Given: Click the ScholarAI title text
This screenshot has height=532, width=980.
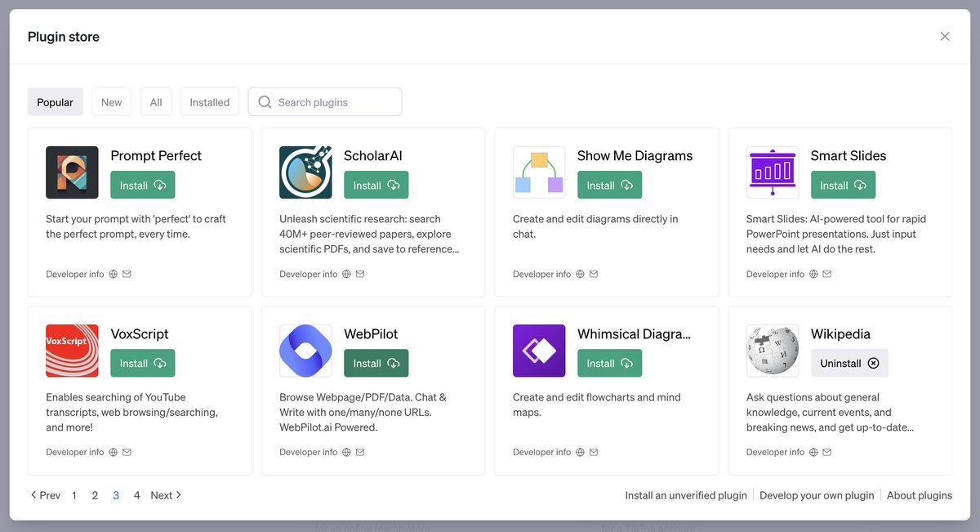Looking at the screenshot, I should 373,156.
